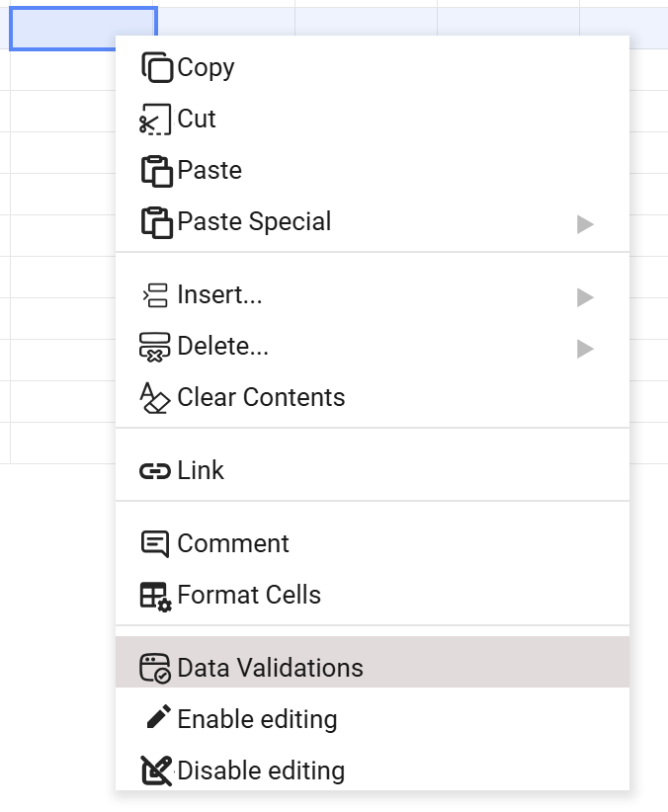Viewport: 668px width, 812px height.
Task: Click the Paste clipboard icon
Action: 156,171
